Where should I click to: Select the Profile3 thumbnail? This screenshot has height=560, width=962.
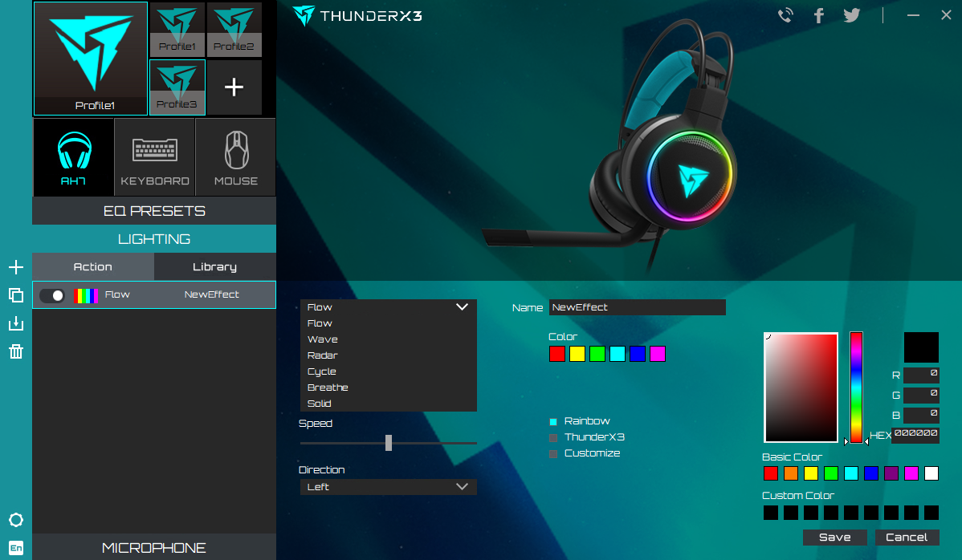coord(177,87)
